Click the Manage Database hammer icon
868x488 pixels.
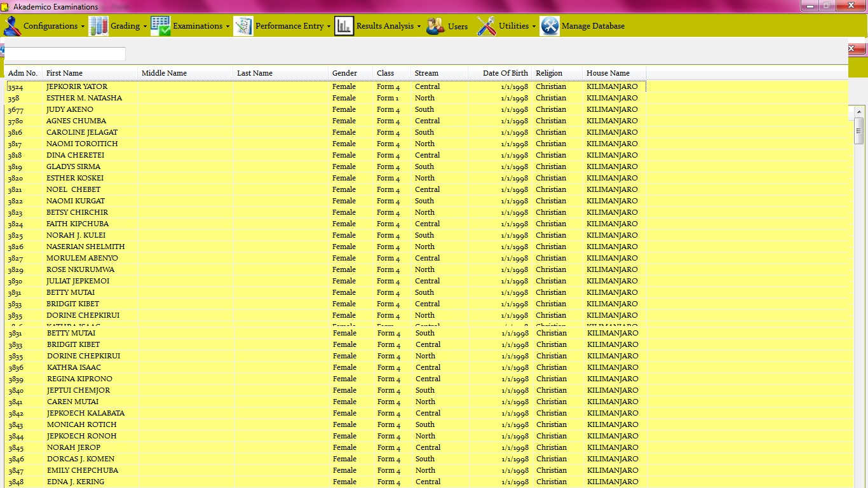[x=549, y=26]
